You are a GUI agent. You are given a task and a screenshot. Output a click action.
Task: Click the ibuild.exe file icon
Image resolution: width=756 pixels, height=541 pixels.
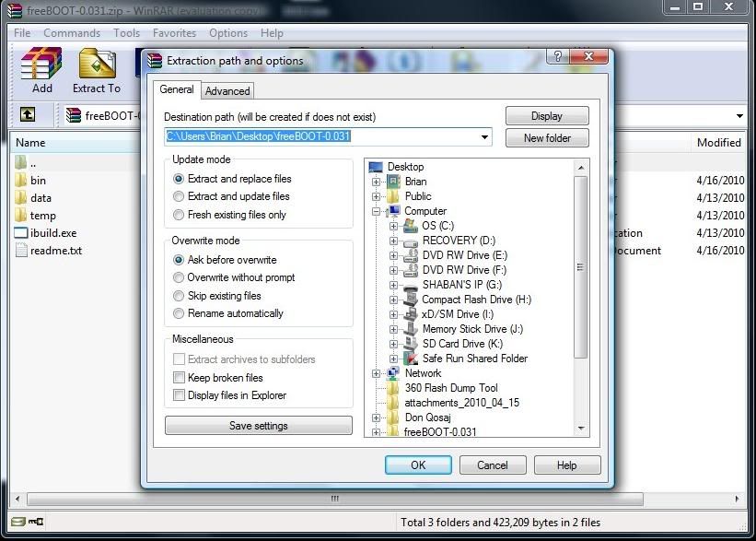[x=21, y=232]
